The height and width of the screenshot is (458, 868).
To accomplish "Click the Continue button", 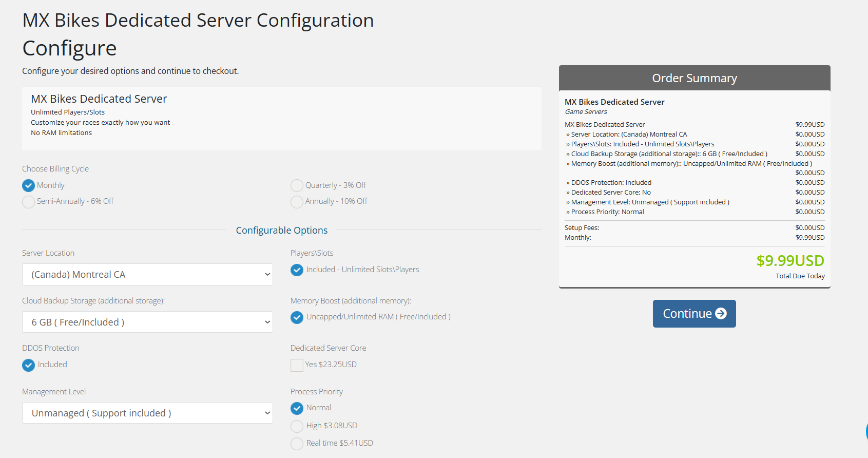I will click(x=694, y=314).
